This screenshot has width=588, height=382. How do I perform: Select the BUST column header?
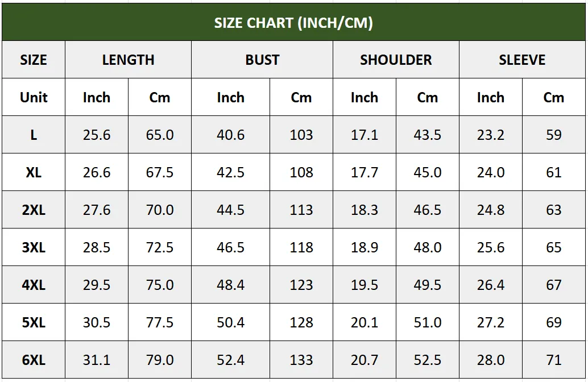[x=262, y=60]
